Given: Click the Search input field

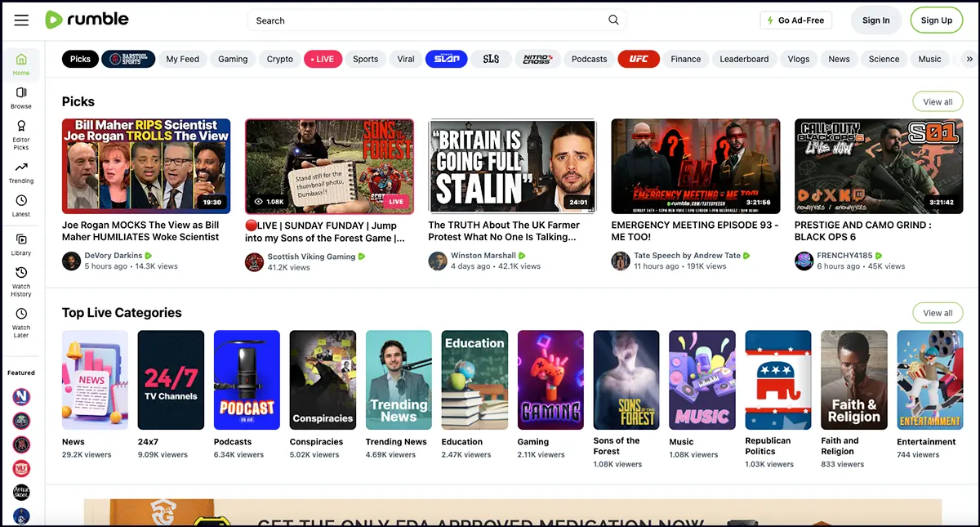Looking at the screenshot, I should (425, 20).
